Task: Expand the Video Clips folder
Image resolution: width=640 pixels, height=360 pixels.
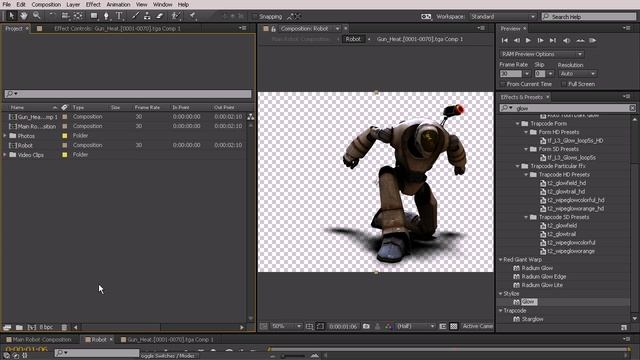Action: [x=5, y=155]
